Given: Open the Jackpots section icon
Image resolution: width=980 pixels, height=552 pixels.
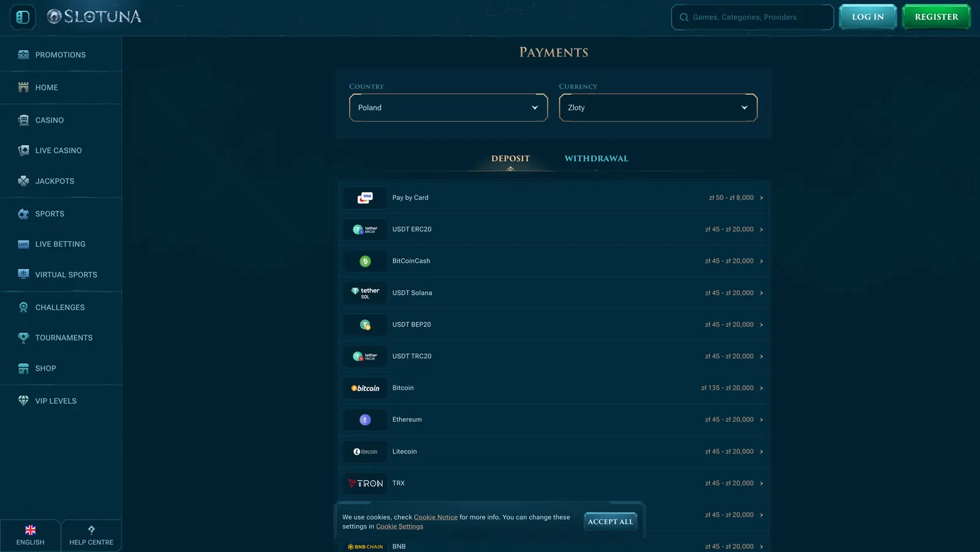Looking at the screenshot, I should pos(23,181).
